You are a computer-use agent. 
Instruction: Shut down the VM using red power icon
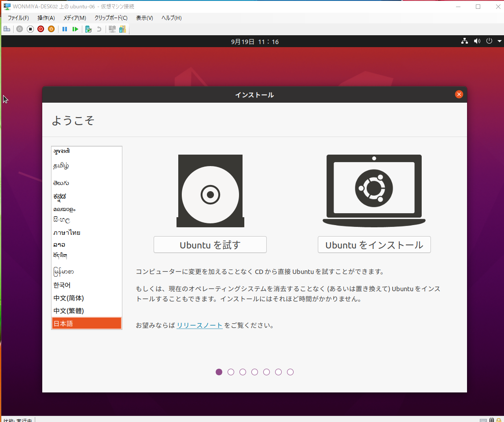click(x=41, y=29)
